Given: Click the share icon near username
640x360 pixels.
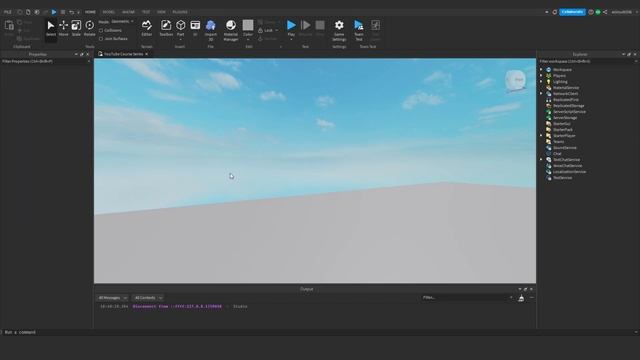Looking at the screenshot, I should point(605,12).
